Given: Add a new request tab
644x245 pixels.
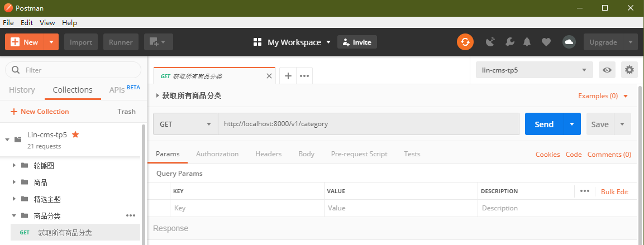Looking at the screenshot, I should click(x=288, y=76).
